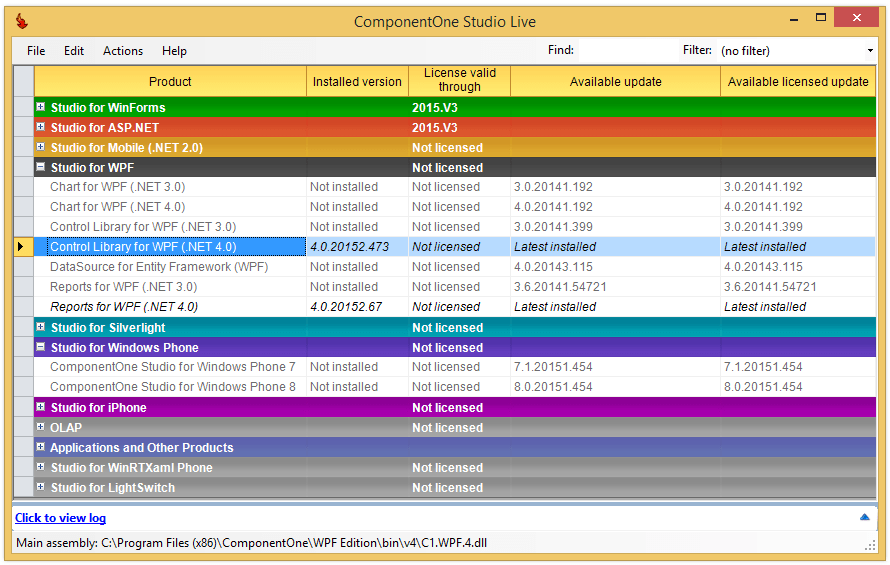The width and height of the screenshot is (890, 565).
Task: Click available licensed update 8.0.20151.454 cell
Action: [x=798, y=387]
